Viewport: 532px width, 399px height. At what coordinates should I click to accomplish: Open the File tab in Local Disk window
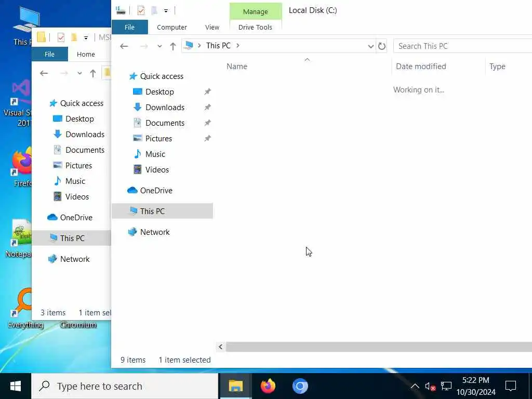coord(129,27)
